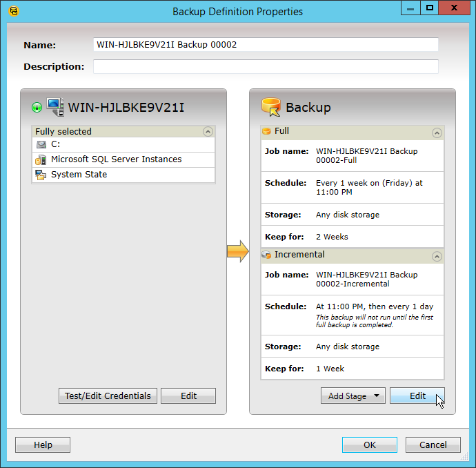Collapse the Incremental backup stage

436,256
